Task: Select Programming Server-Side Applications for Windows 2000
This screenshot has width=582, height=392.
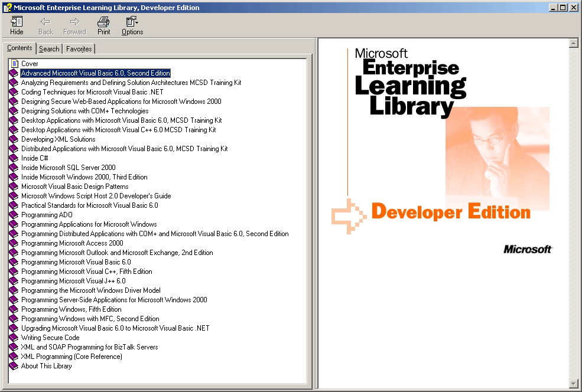Action: [114, 300]
